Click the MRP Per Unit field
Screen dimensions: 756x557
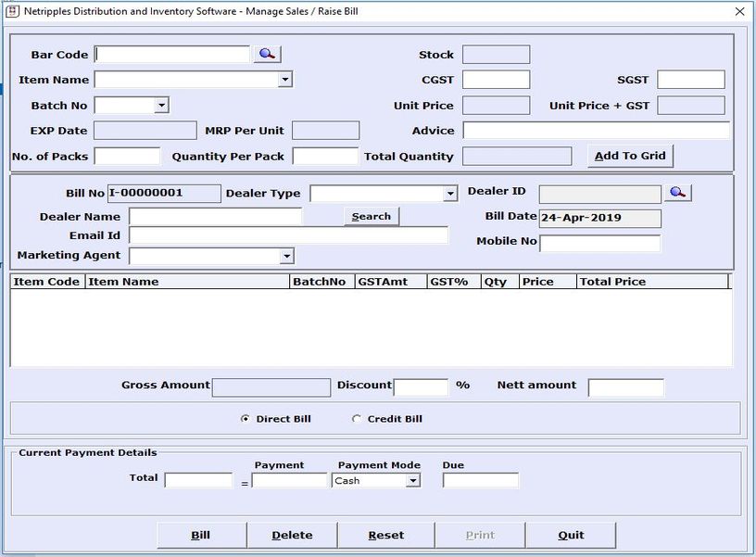[325, 131]
